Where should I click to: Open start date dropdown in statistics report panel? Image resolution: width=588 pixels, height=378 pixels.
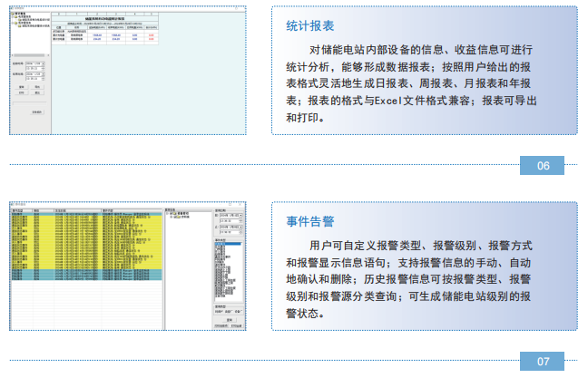44,63
